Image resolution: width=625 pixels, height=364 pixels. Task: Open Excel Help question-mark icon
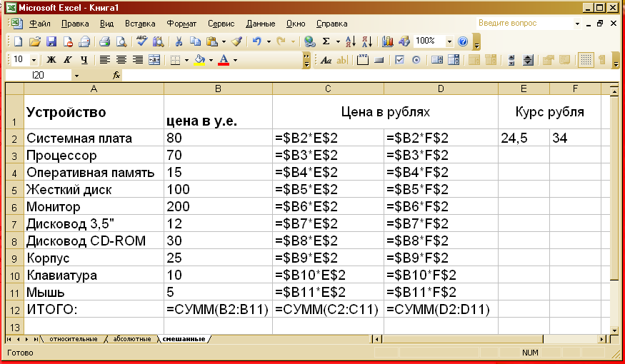coord(463,41)
